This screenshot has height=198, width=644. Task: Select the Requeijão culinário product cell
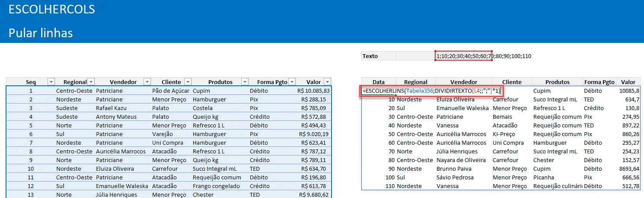click(x=558, y=186)
